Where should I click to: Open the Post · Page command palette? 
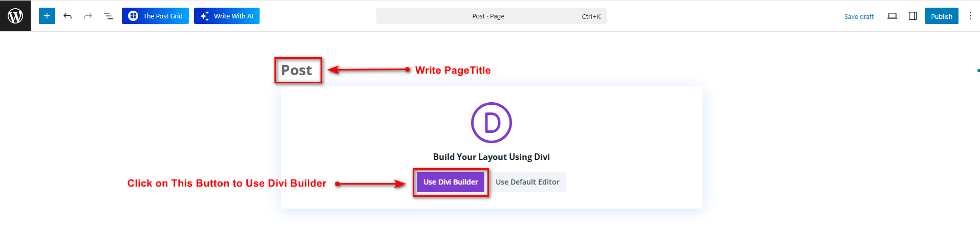tap(492, 16)
